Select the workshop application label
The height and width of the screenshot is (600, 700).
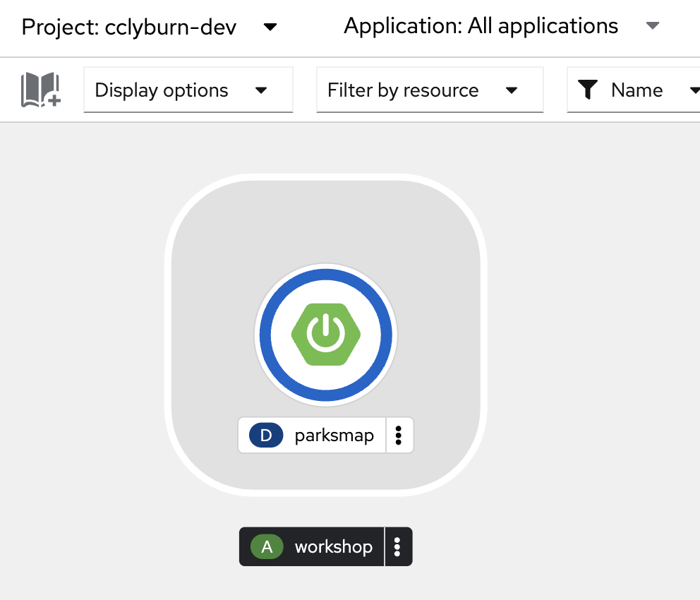[x=333, y=547]
